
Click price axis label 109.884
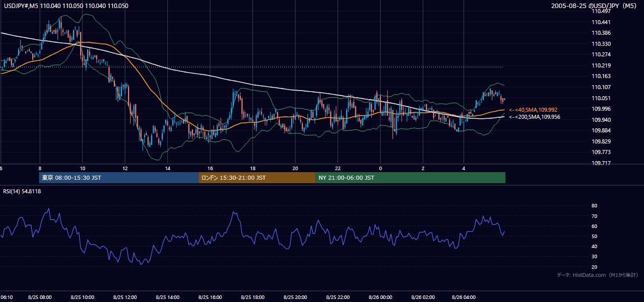pos(601,130)
